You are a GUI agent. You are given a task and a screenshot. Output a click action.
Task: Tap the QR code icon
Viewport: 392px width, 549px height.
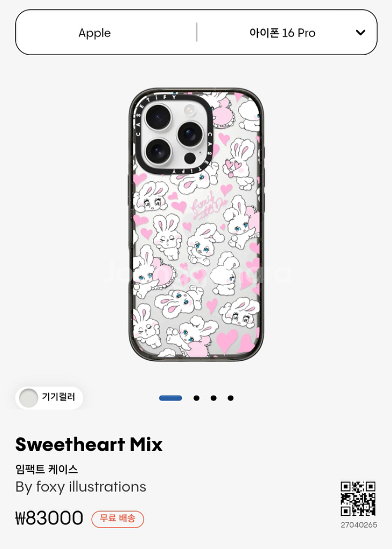coord(358,499)
